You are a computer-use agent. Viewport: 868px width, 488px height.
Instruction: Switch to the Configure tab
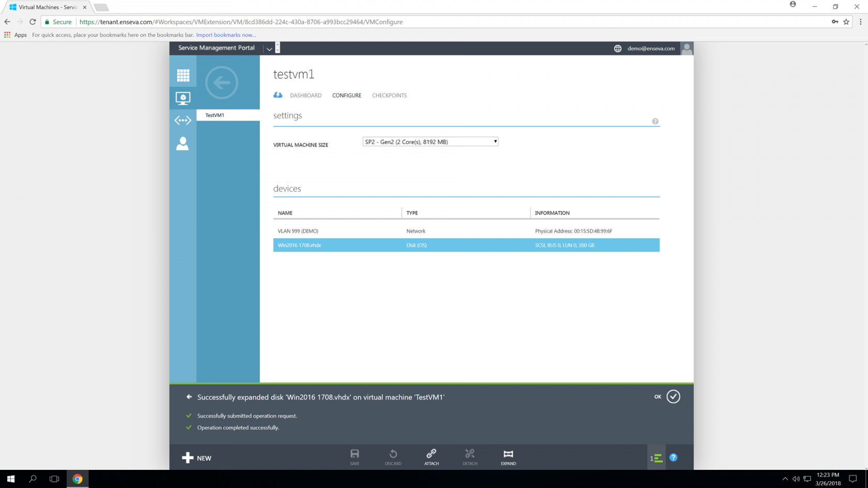(347, 96)
